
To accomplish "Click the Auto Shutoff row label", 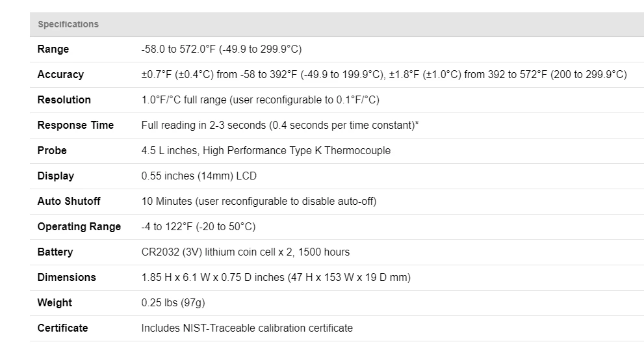I will [69, 202].
